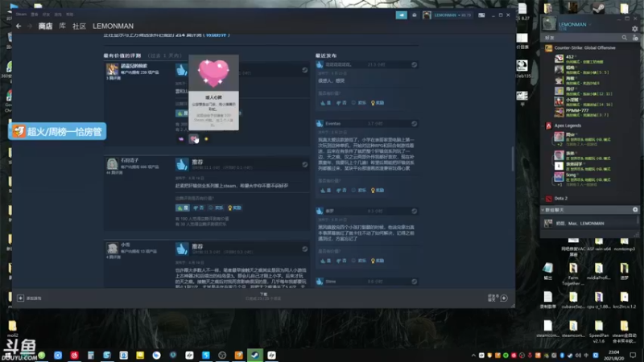Viewport: 644px width, 362px height.
Task: Click the thumbs-up icon on 石前青子's review
Action: click(x=182, y=165)
